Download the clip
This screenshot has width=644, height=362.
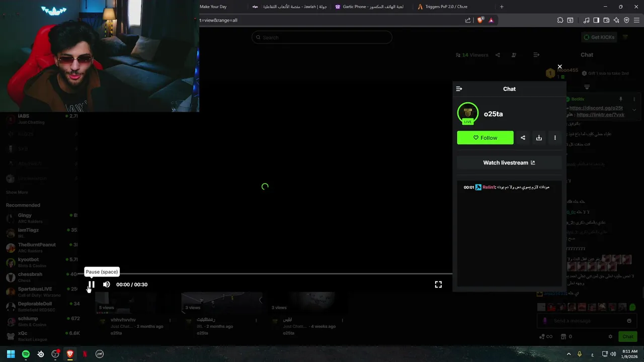pos(539,138)
